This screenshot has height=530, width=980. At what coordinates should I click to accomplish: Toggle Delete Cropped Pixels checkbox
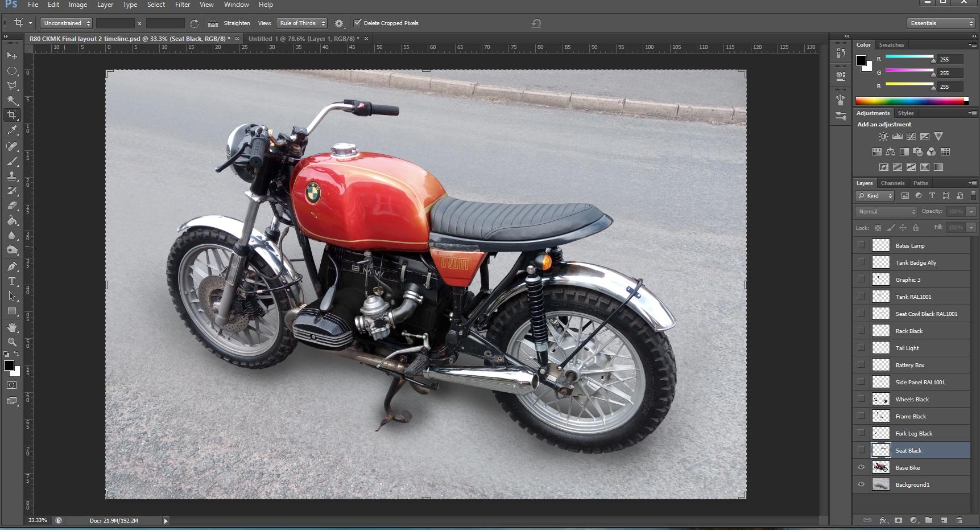coord(357,23)
